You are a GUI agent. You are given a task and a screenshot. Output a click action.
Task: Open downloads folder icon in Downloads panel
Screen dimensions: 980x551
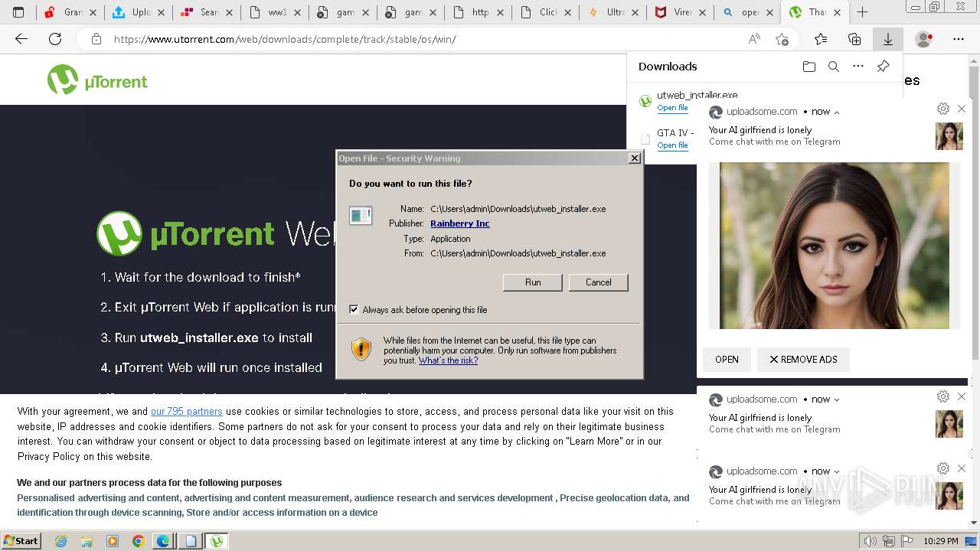click(x=809, y=67)
